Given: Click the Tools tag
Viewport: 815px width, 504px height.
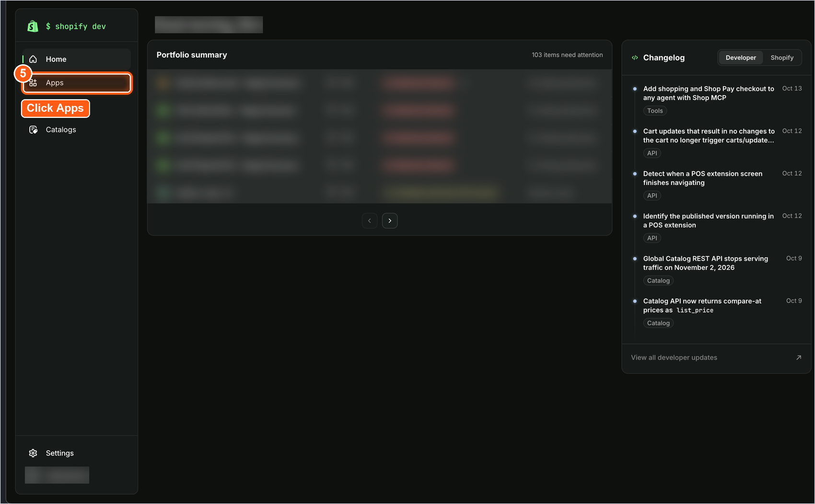Looking at the screenshot, I should [655, 111].
